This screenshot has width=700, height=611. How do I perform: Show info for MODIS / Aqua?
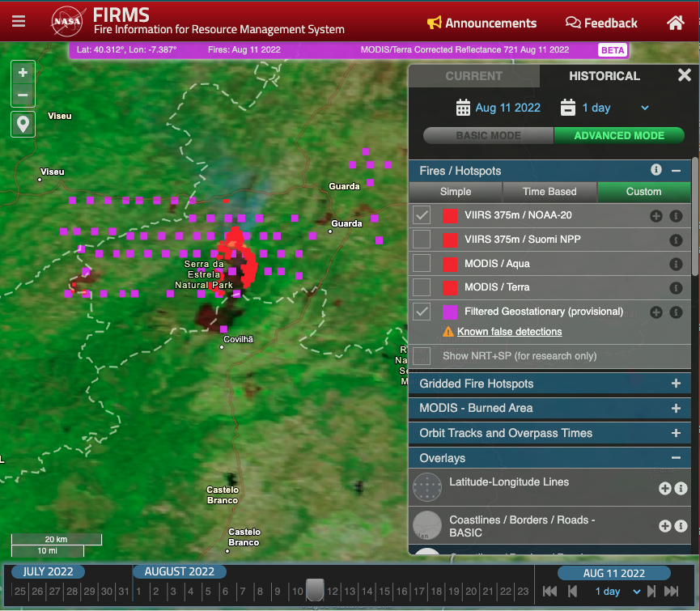pos(676,264)
